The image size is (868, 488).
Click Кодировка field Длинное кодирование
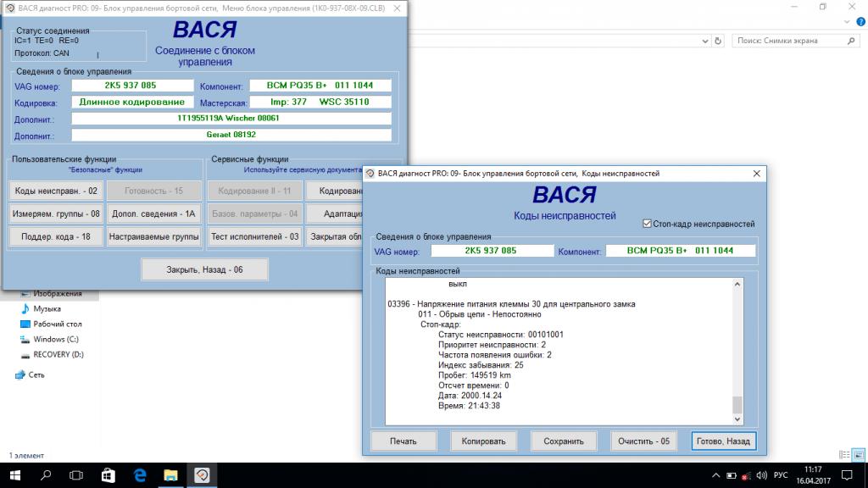(x=132, y=103)
